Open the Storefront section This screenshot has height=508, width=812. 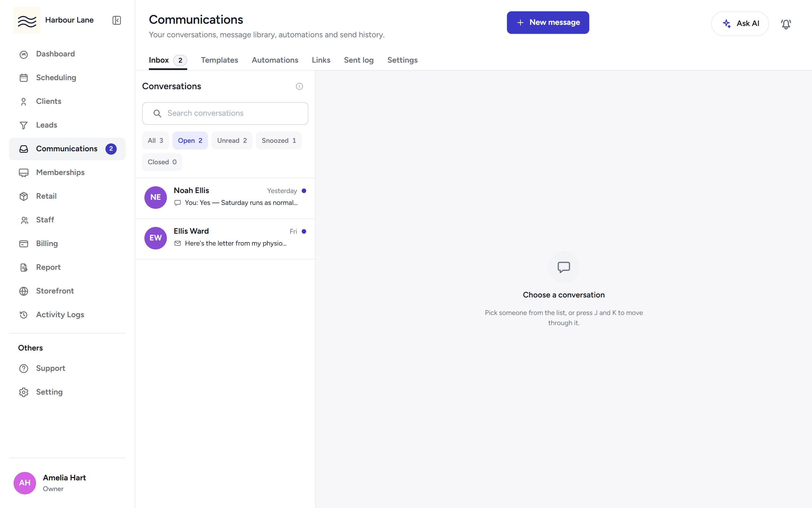[x=67, y=291]
